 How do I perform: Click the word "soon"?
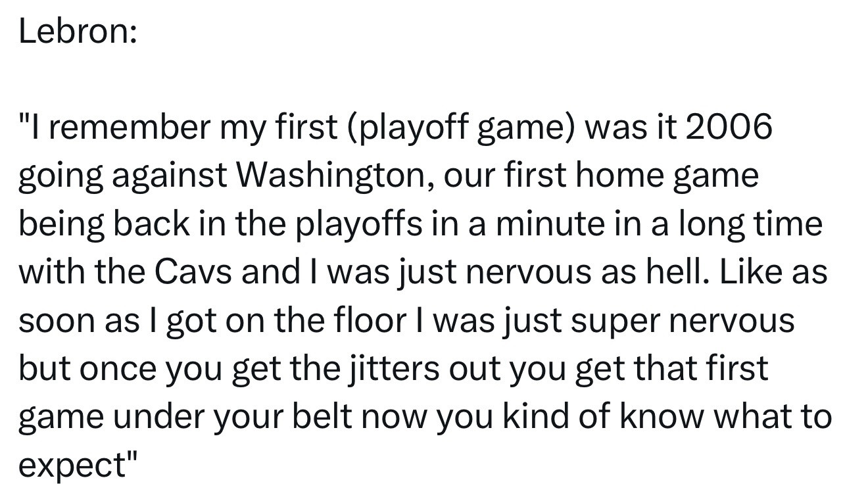pos(56,320)
